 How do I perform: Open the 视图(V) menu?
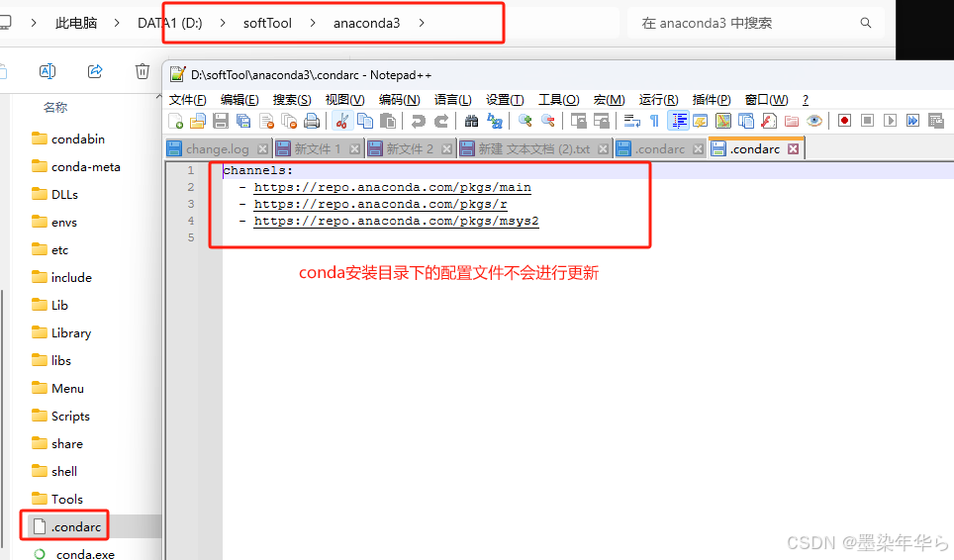click(345, 100)
